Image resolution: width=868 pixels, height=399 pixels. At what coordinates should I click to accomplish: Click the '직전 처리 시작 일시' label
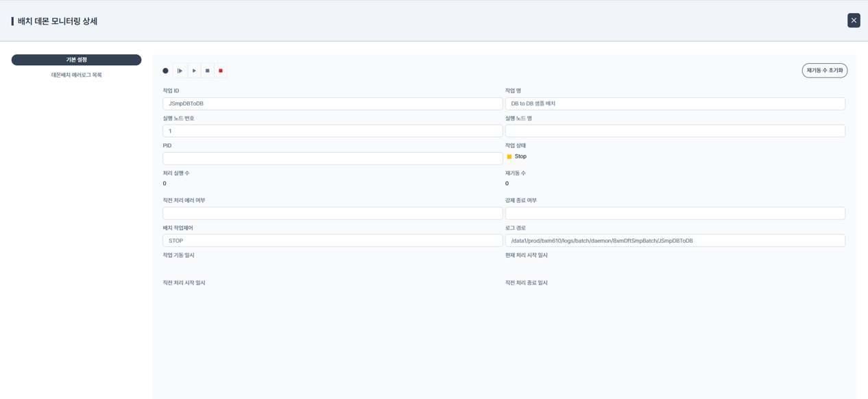[x=184, y=282]
